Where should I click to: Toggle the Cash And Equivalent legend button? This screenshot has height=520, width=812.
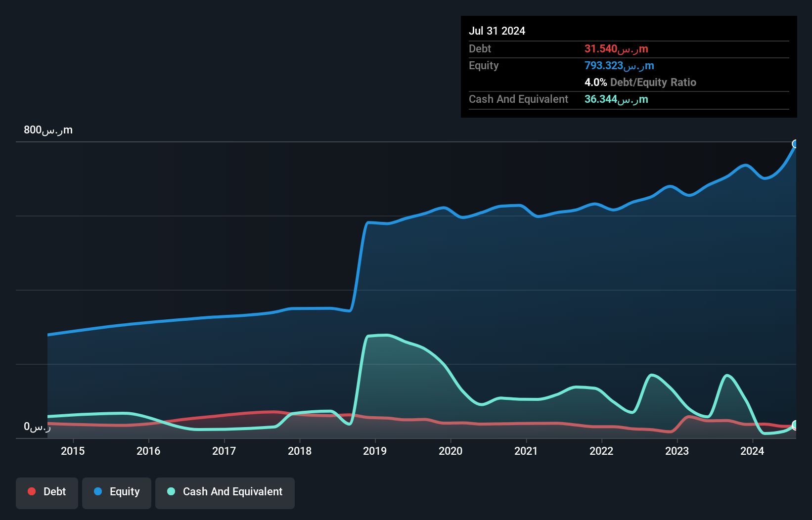coord(225,493)
